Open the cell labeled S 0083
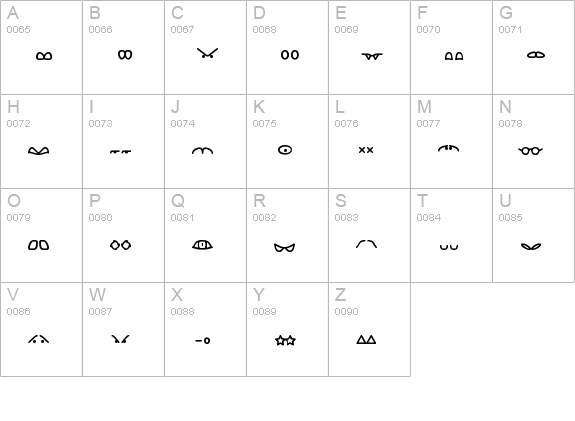The width and height of the screenshot is (575, 421). tap(369, 235)
